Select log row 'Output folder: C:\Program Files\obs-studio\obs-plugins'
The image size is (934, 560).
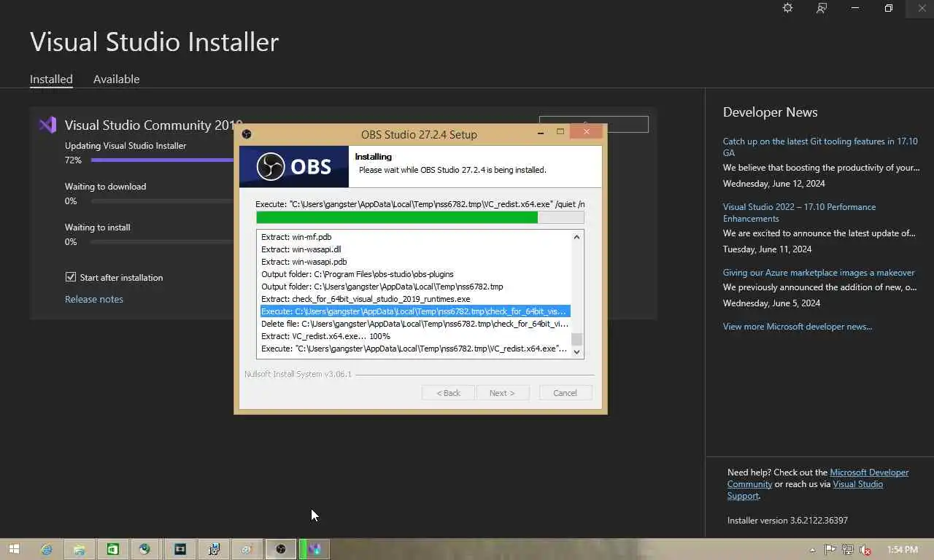(414, 273)
